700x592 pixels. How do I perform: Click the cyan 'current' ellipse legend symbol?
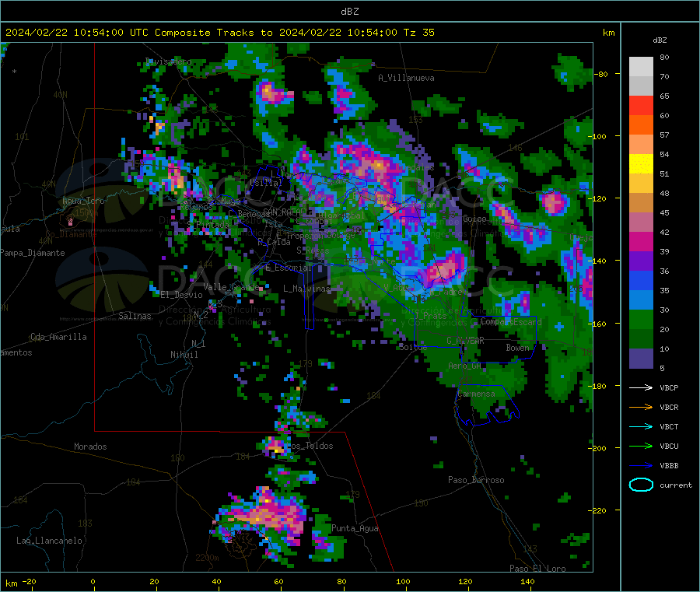[x=641, y=485]
